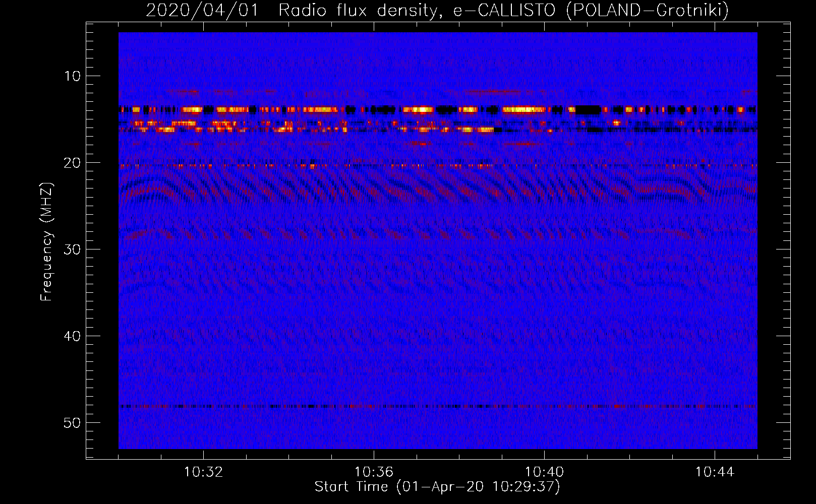Click the date '2020/04/01' in the title

click(x=202, y=11)
